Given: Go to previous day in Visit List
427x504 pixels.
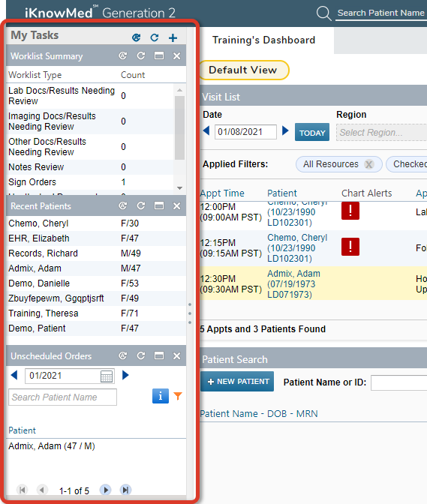Looking at the screenshot, I should click(206, 130).
